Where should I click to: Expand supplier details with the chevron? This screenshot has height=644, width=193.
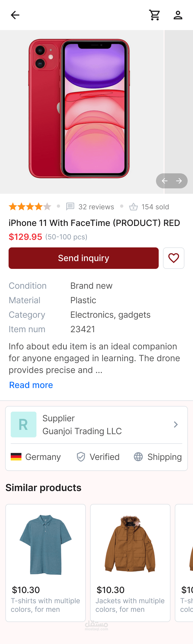pos(176,425)
